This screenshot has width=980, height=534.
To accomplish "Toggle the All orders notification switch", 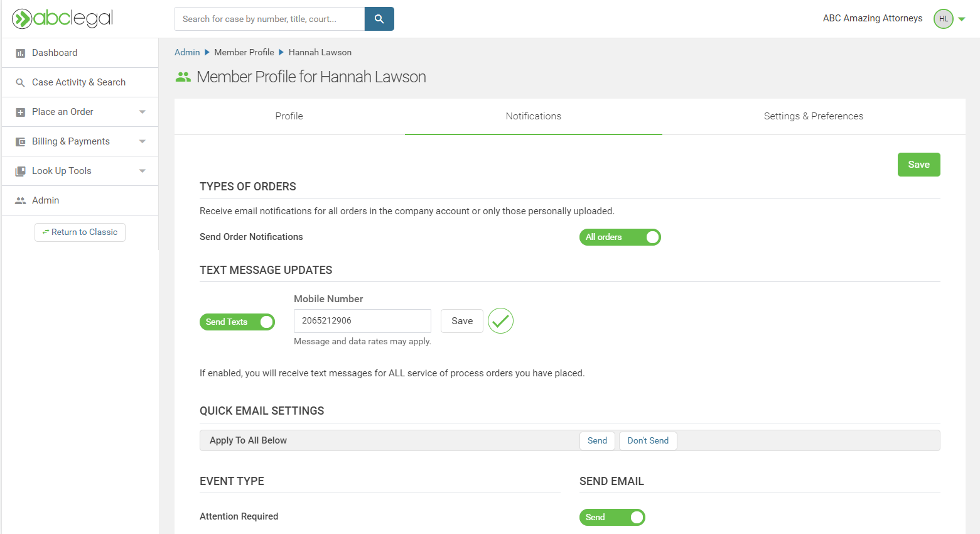I will coord(620,237).
